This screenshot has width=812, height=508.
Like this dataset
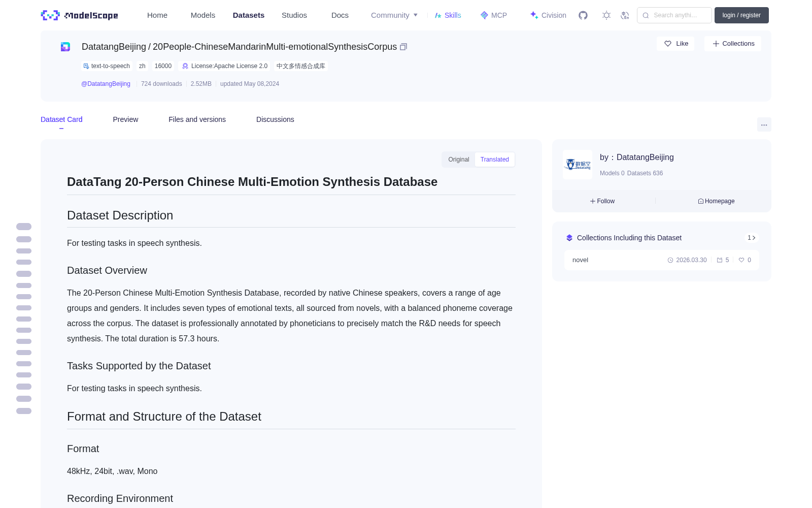point(675,44)
